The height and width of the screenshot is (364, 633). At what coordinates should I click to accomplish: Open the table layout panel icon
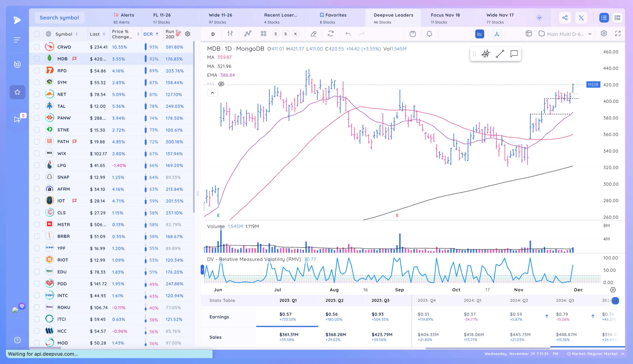(x=528, y=34)
